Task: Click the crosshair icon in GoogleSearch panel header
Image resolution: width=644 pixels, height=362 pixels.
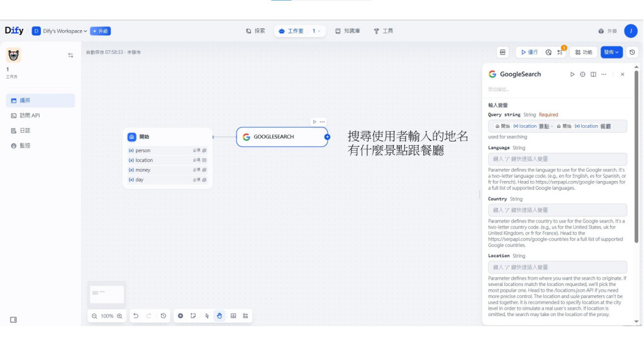Action: pyautogui.click(x=582, y=74)
